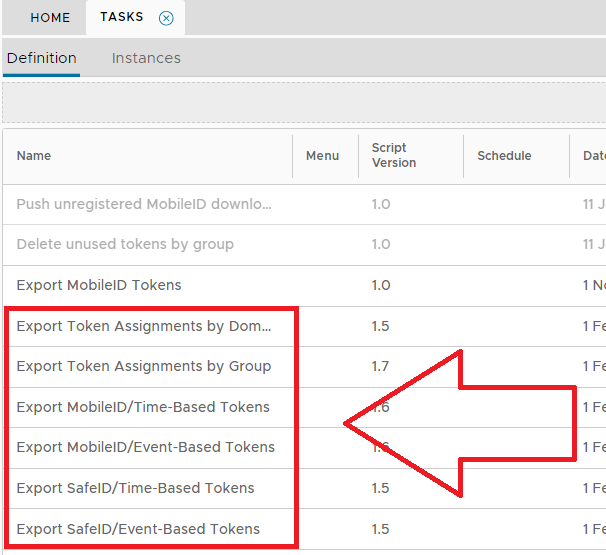Select Export MobileID/Time-Based Tokens task
The image size is (606, 555).
point(143,407)
